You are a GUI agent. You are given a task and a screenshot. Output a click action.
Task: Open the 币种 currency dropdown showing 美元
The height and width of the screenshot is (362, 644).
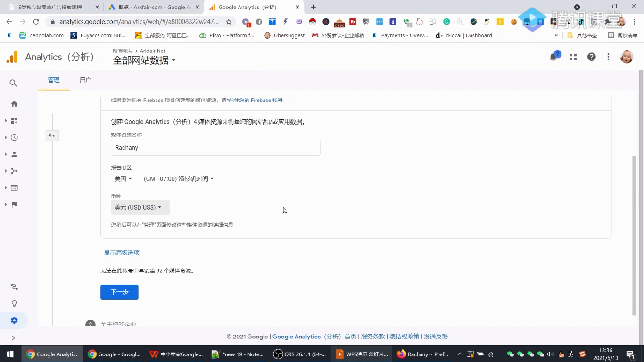click(140, 207)
